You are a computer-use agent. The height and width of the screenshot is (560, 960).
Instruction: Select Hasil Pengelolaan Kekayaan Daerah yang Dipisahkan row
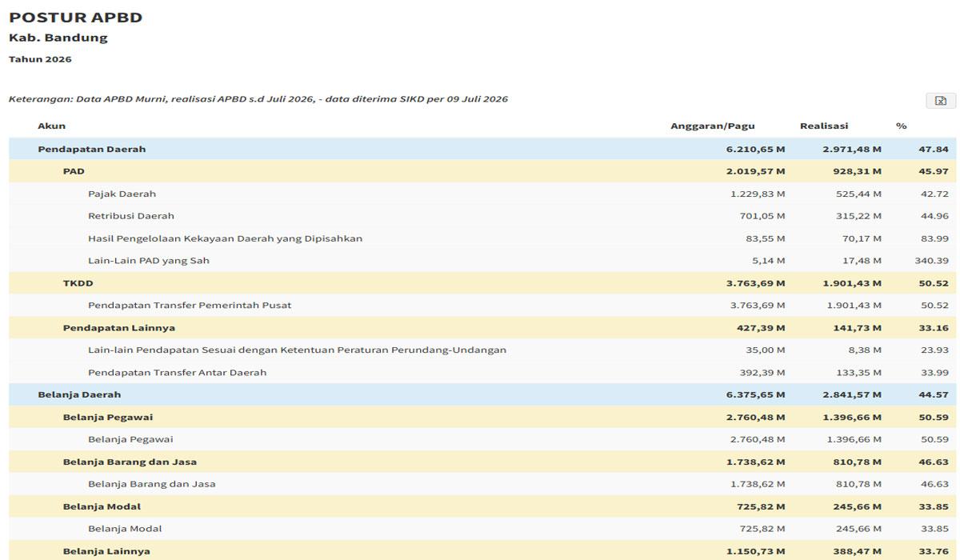(x=482, y=238)
